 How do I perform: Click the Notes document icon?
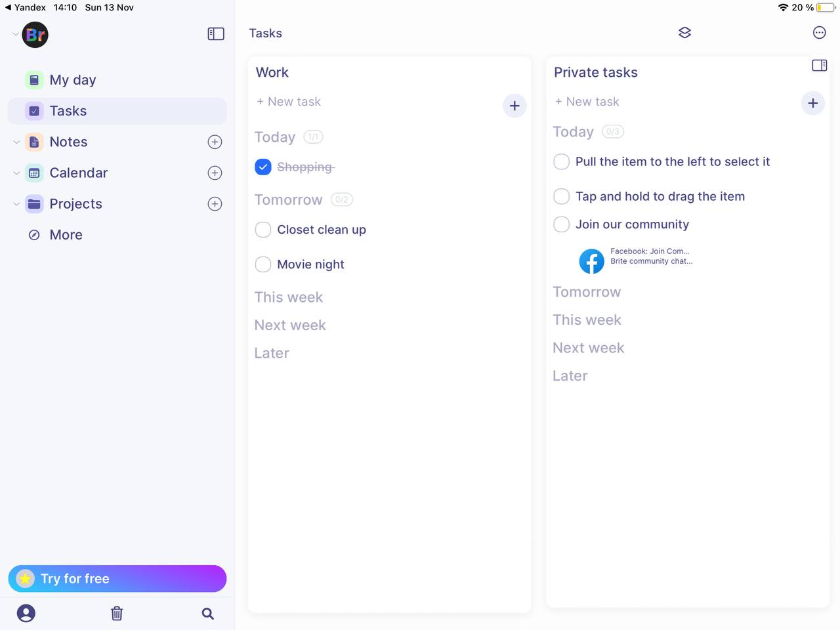(x=34, y=142)
